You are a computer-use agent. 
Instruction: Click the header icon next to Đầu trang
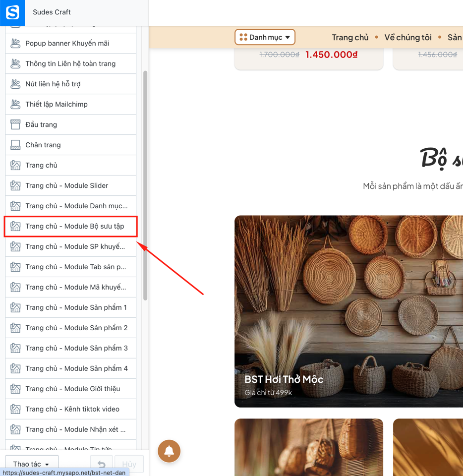point(15,125)
